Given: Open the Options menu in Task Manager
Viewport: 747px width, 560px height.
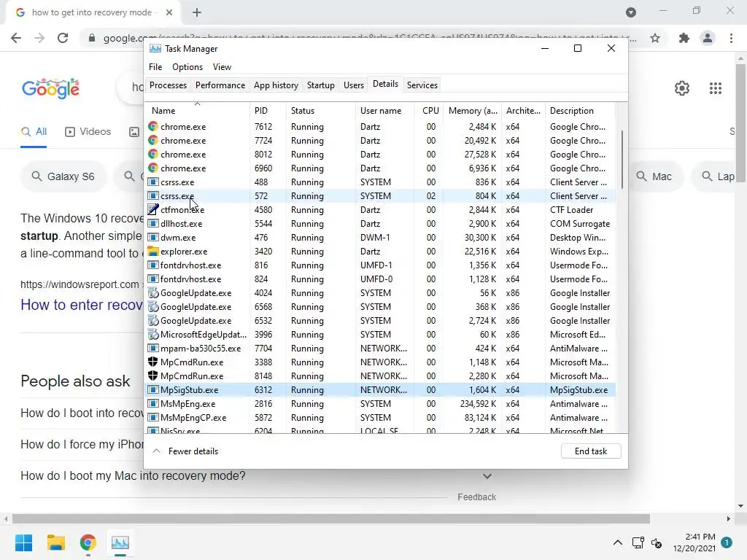Looking at the screenshot, I should point(187,67).
